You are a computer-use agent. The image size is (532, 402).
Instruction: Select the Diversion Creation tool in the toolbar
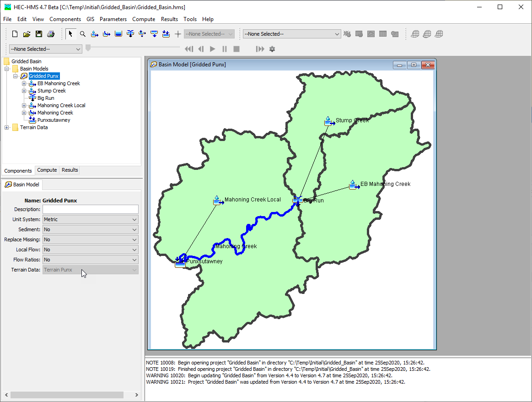click(142, 34)
